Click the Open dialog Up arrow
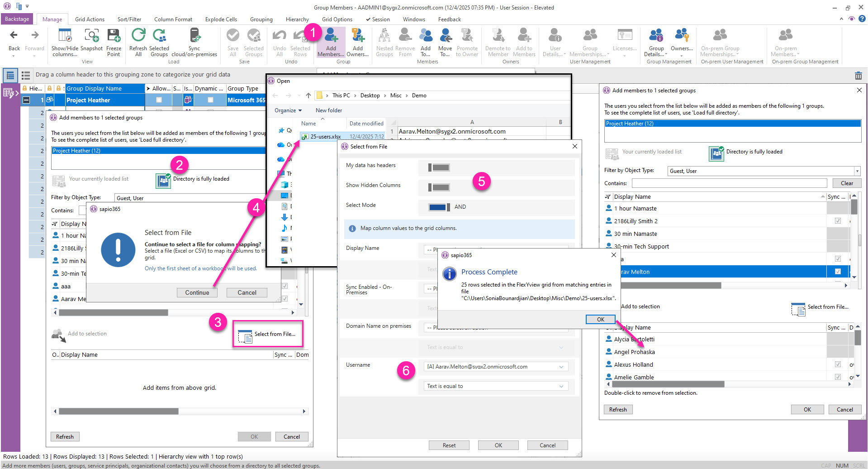The width and height of the screenshot is (868, 469). tap(308, 96)
